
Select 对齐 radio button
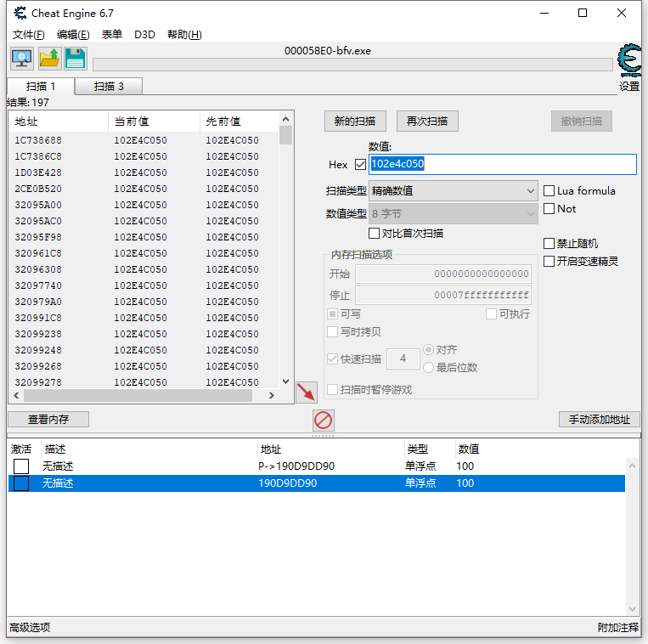pos(429,350)
